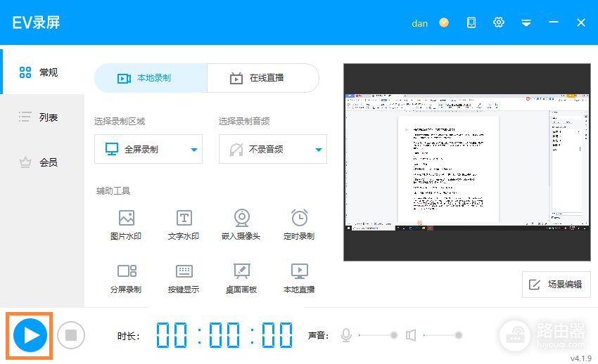This screenshot has height=364, width=598.
Task: Start recording with the blue play button
Action: point(30,335)
